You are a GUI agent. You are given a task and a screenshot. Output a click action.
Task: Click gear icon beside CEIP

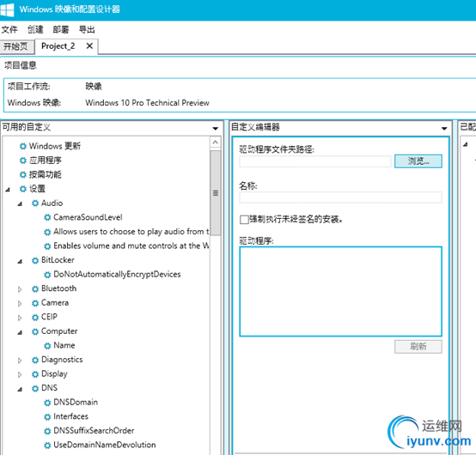[35, 317]
